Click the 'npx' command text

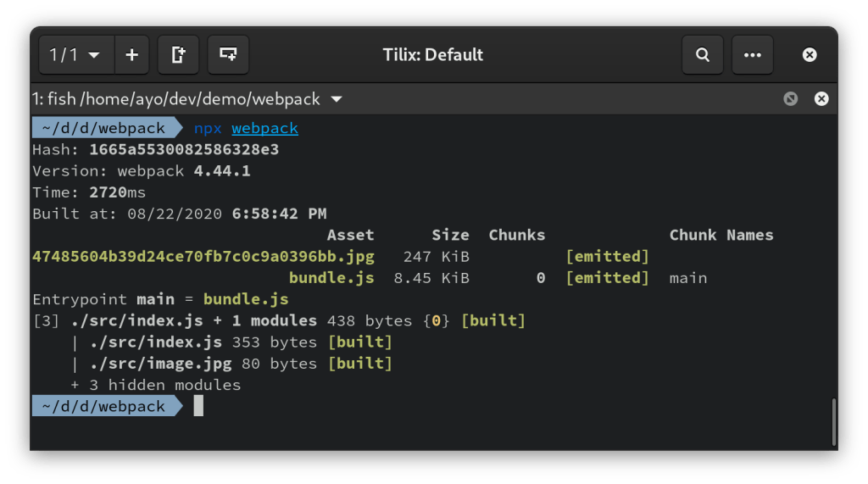[208, 129]
